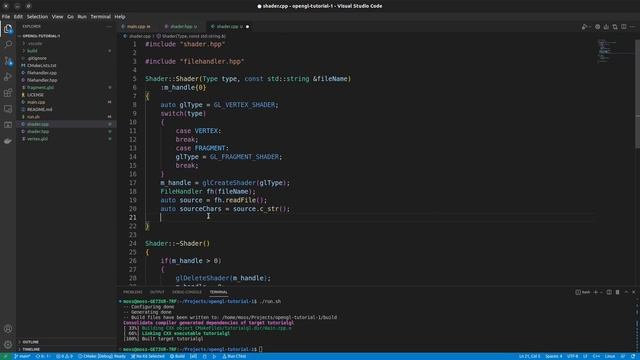Click the errors and warnings count in status bar

[x=64, y=356]
